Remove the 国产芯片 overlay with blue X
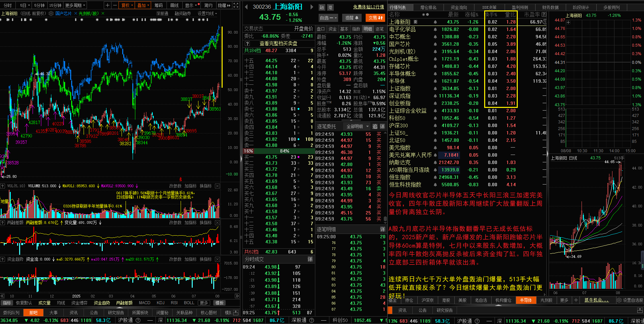644x324 pixels. click(x=76, y=13)
